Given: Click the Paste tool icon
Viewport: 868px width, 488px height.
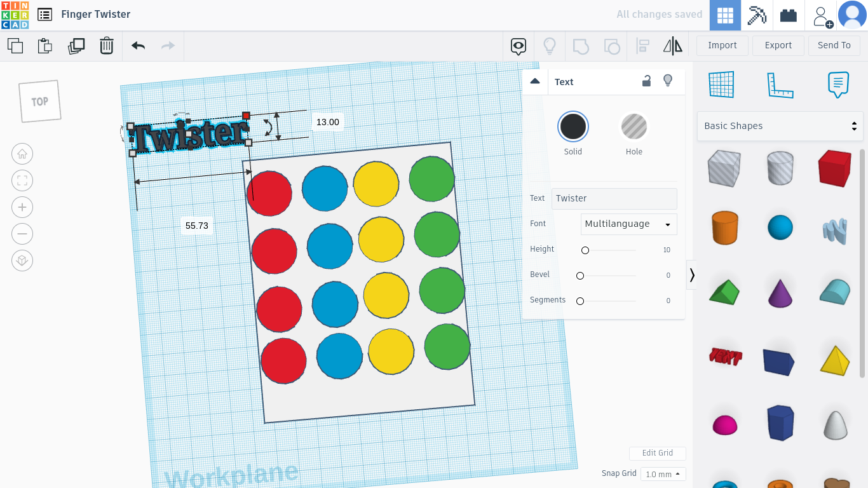Looking at the screenshot, I should tap(44, 46).
